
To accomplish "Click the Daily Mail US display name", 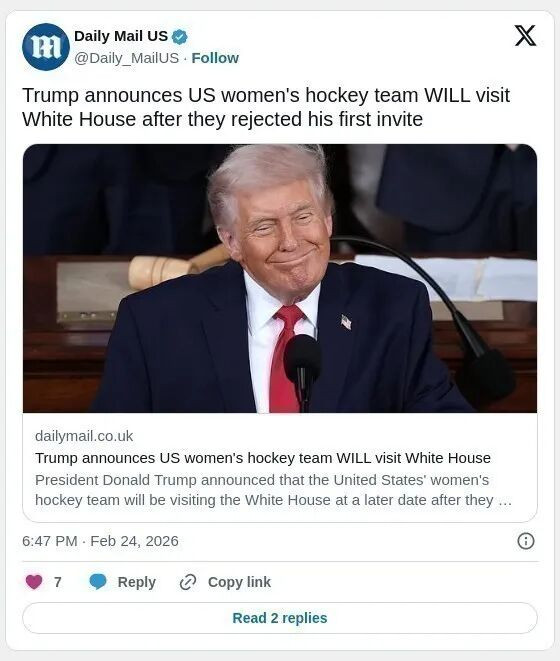I will 121,36.
